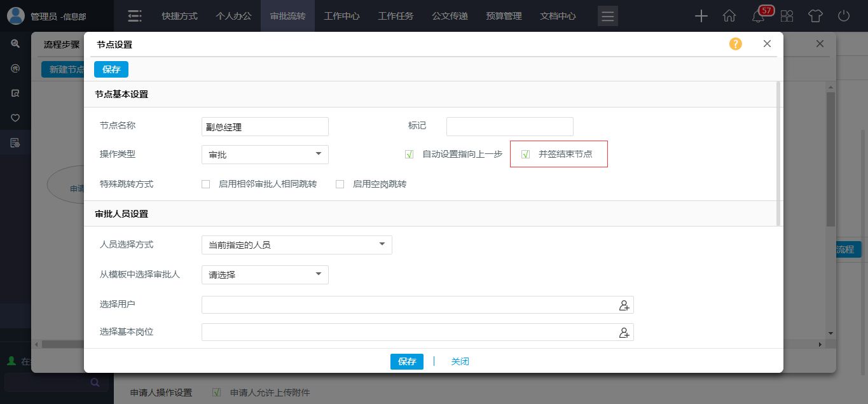Open 从模板中选择审批人 dropdown
This screenshot has width=868, height=404.
[265, 275]
